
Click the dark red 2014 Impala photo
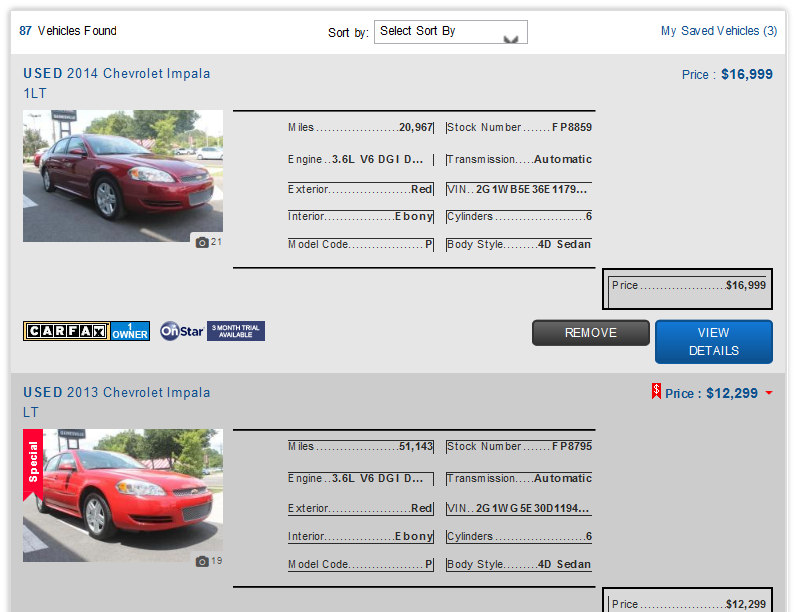pos(122,176)
